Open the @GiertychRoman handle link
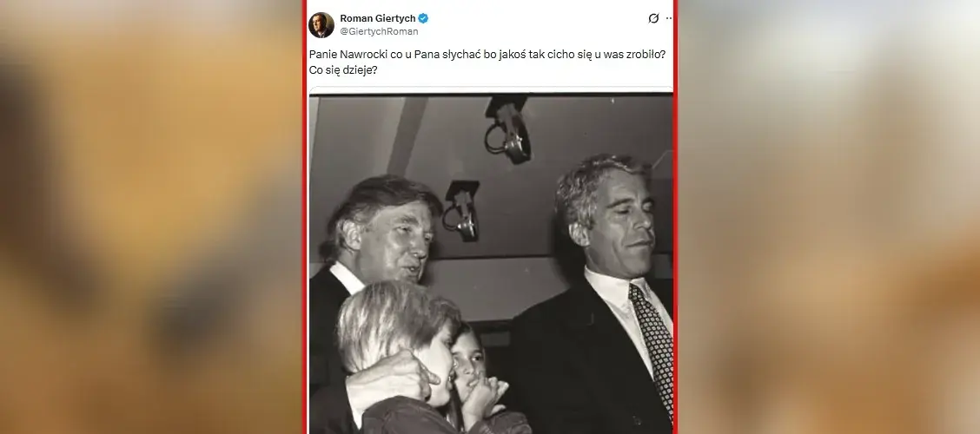Screen dimensions: 980x434 (379, 31)
